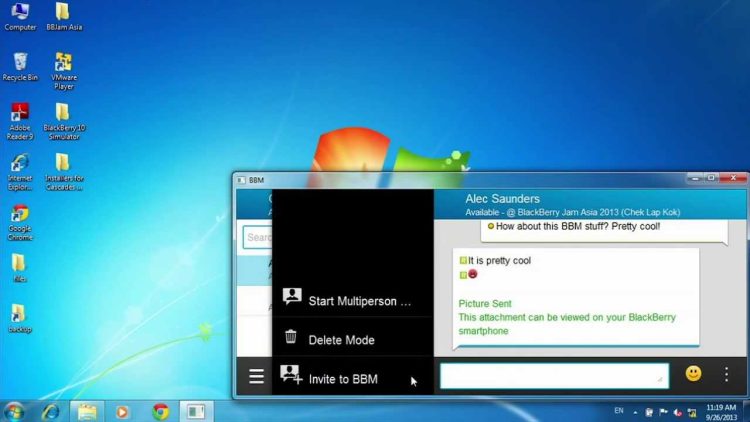This screenshot has height=422, width=750.
Task: Select the Internet Explorer desktop icon
Action: pyautogui.click(x=20, y=172)
